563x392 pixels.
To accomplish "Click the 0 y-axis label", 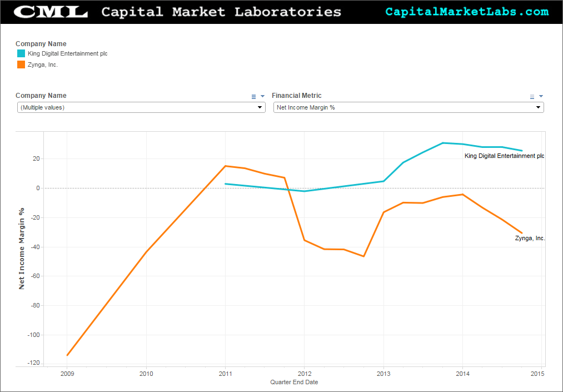I will pos(38,188).
